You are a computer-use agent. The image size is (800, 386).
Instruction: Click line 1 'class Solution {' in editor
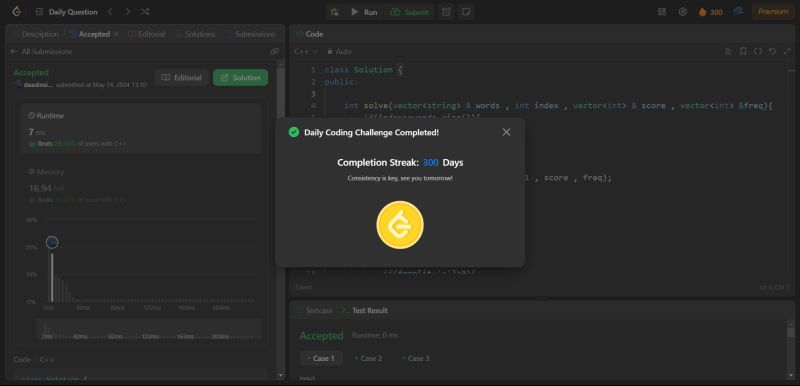364,70
